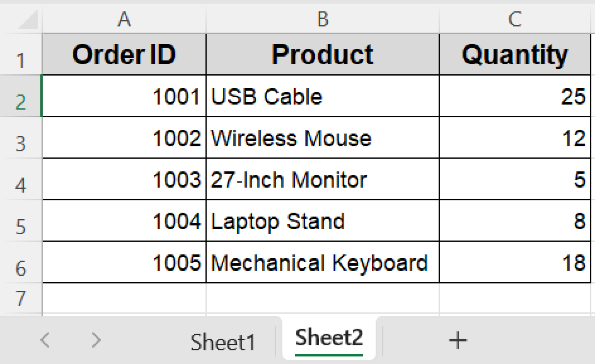Select column B header
Image resolution: width=595 pixels, height=364 pixels.
323,19
